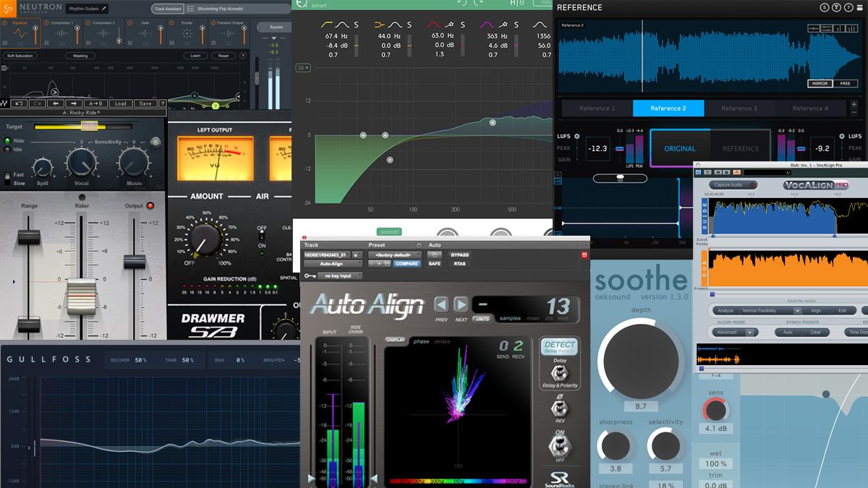Open the Advanced align mode dropdown in VocALign
The height and width of the screenshot is (488, 868).
pos(735,333)
